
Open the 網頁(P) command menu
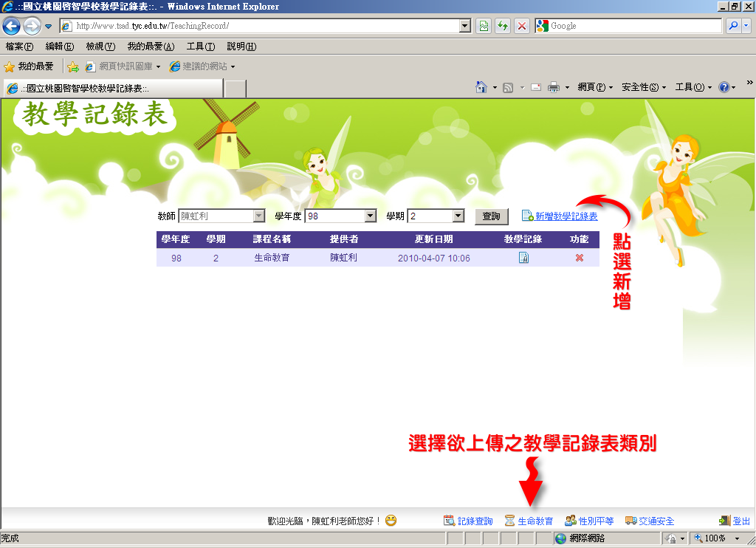click(596, 87)
